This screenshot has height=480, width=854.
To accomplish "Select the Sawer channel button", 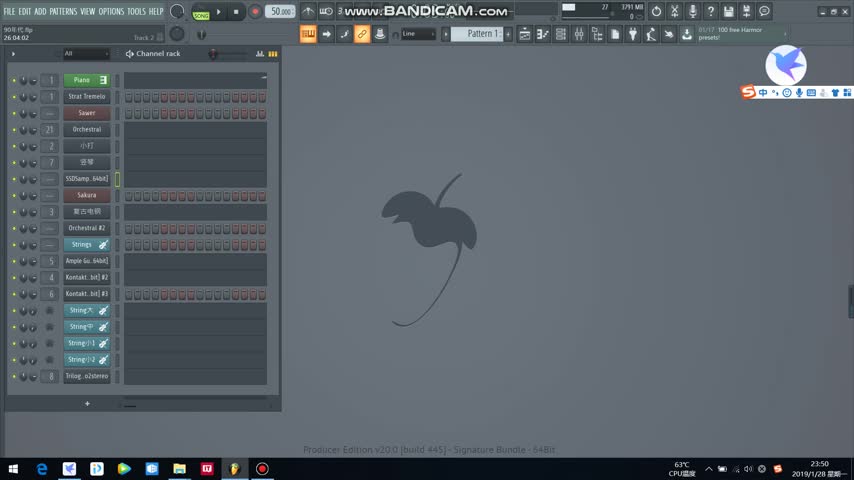I will pyautogui.click(x=87, y=113).
